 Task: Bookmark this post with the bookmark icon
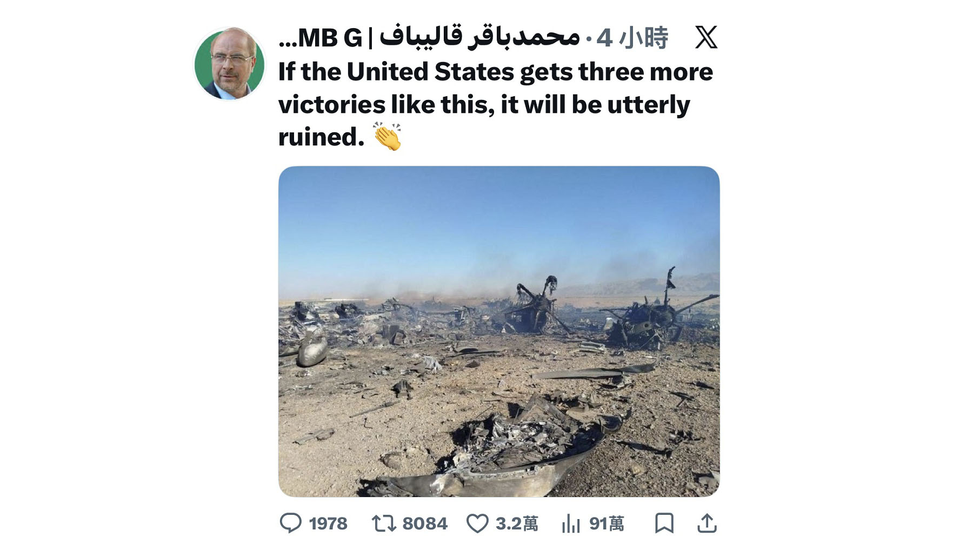coord(664,523)
